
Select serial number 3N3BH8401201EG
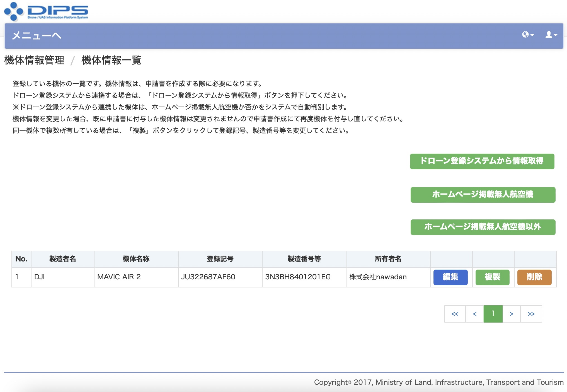(304, 277)
